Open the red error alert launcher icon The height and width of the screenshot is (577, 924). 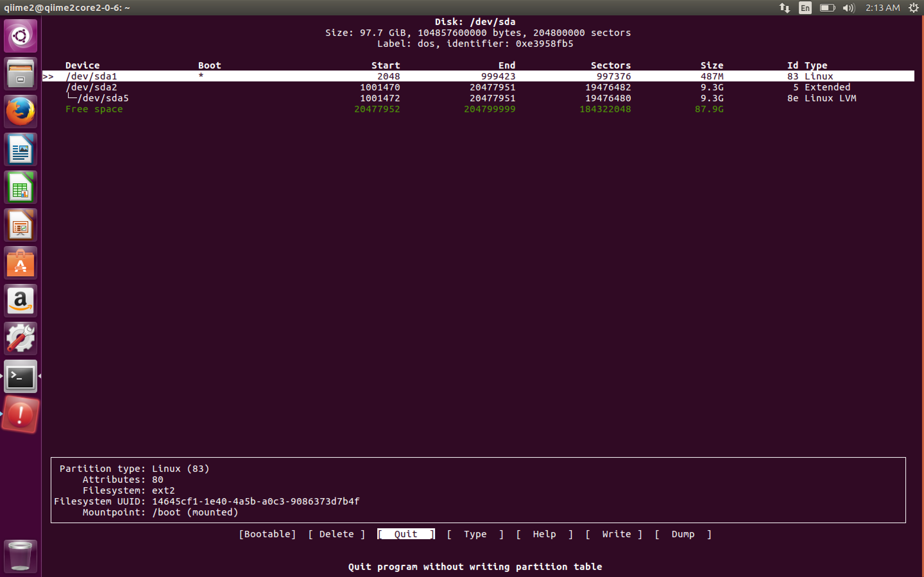(x=21, y=414)
